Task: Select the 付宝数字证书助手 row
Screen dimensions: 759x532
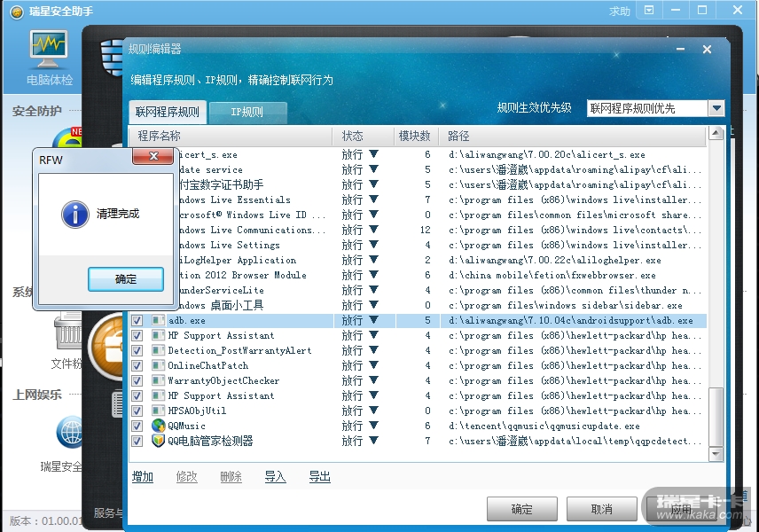Action: point(419,184)
